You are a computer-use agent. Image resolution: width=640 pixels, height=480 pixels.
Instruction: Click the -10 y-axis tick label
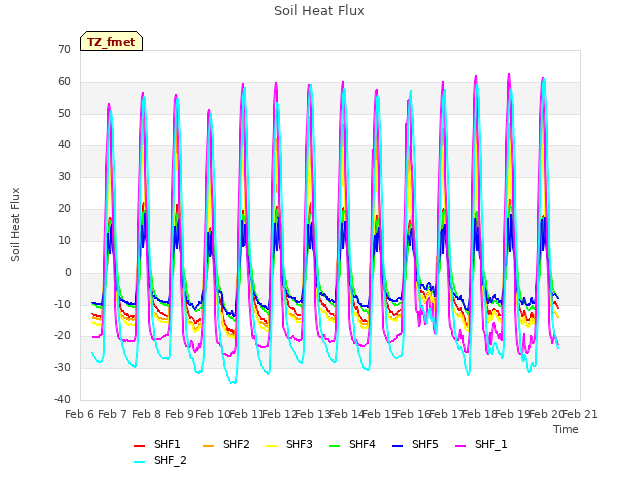pyautogui.click(x=62, y=304)
